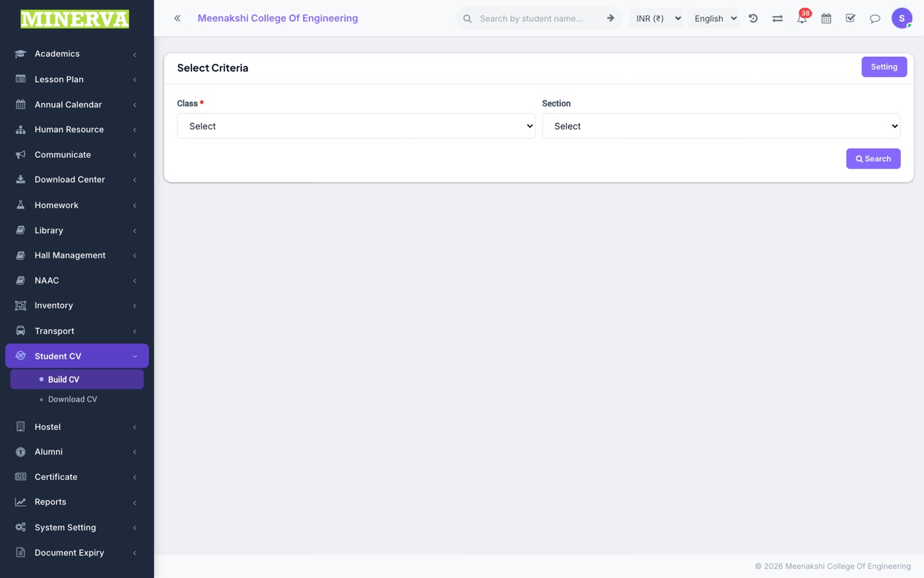Expand the Reports menu chevron
This screenshot has width=924, height=578.
[135, 503]
